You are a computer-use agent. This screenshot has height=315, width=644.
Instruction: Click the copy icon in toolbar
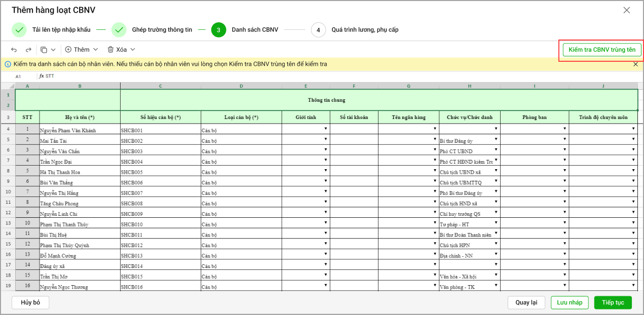pos(44,50)
